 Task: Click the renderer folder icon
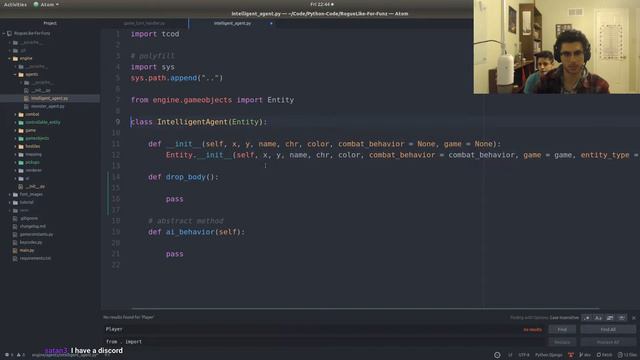pyautogui.click(x=21, y=170)
